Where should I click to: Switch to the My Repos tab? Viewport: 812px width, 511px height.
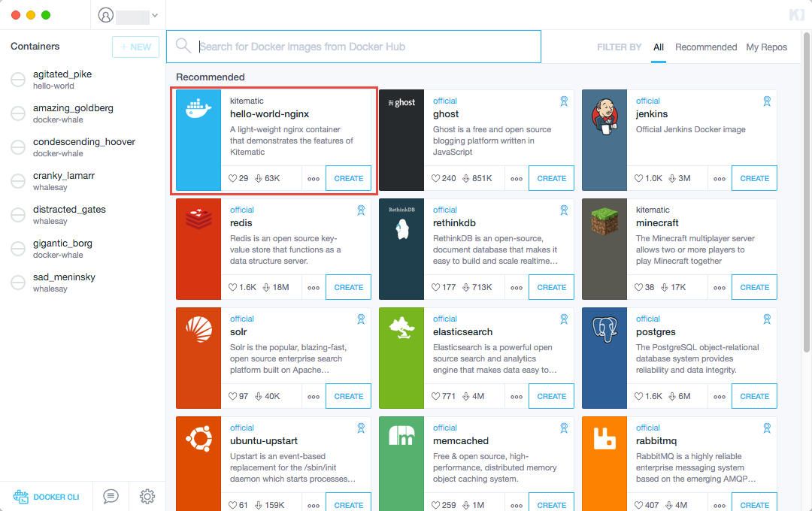(766, 47)
